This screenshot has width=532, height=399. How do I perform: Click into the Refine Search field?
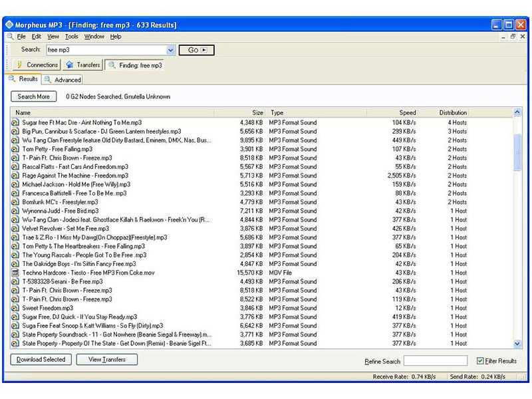click(x=436, y=360)
